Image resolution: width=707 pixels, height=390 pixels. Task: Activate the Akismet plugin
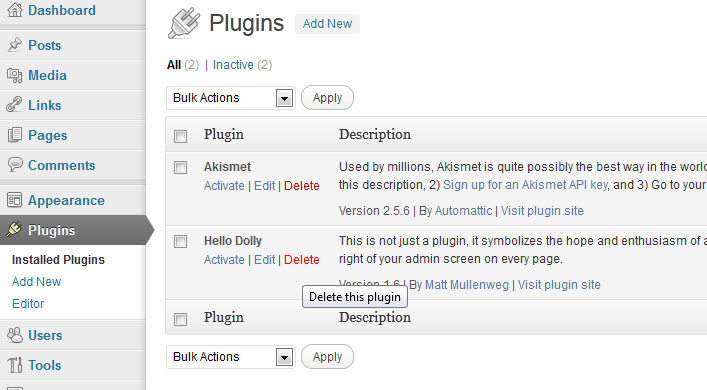point(224,186)
